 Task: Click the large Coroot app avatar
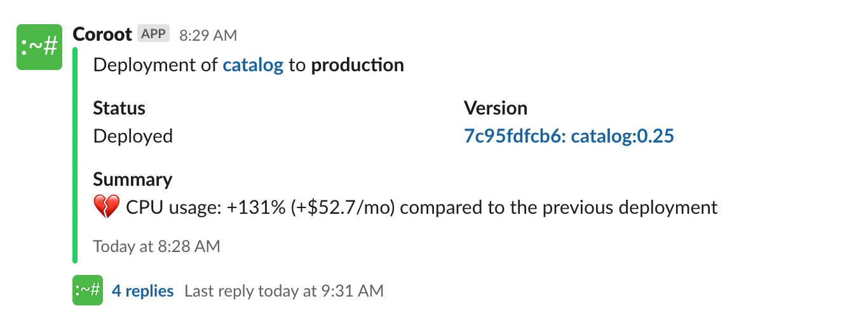coord(39,47)
